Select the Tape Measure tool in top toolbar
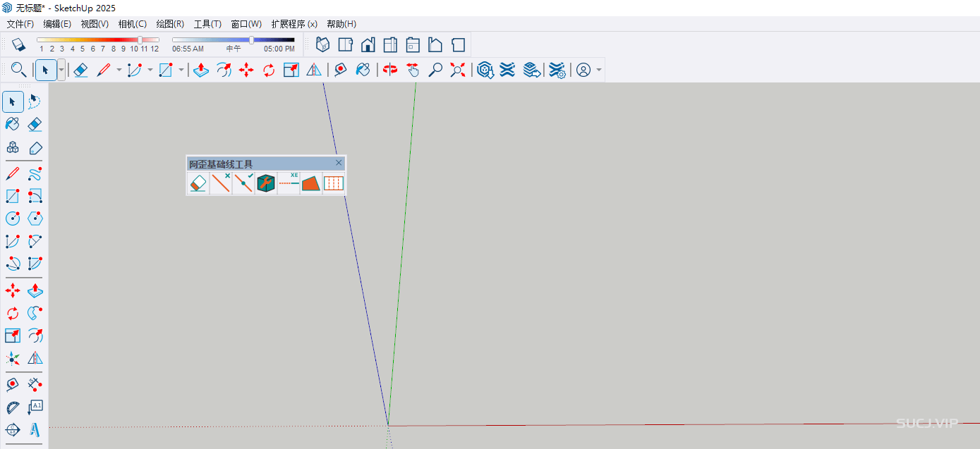 pos(340,70)
